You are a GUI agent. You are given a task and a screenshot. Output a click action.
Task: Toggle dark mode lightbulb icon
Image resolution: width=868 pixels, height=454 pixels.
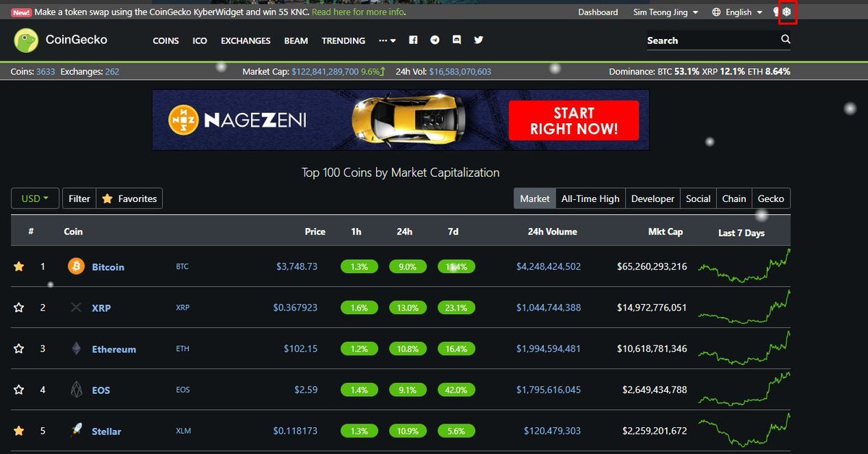point(775,12)
